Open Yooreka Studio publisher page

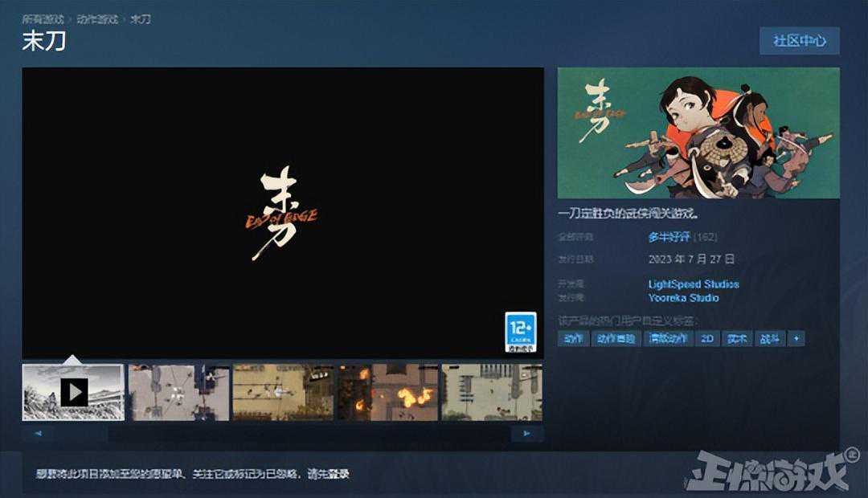(683, 298)
